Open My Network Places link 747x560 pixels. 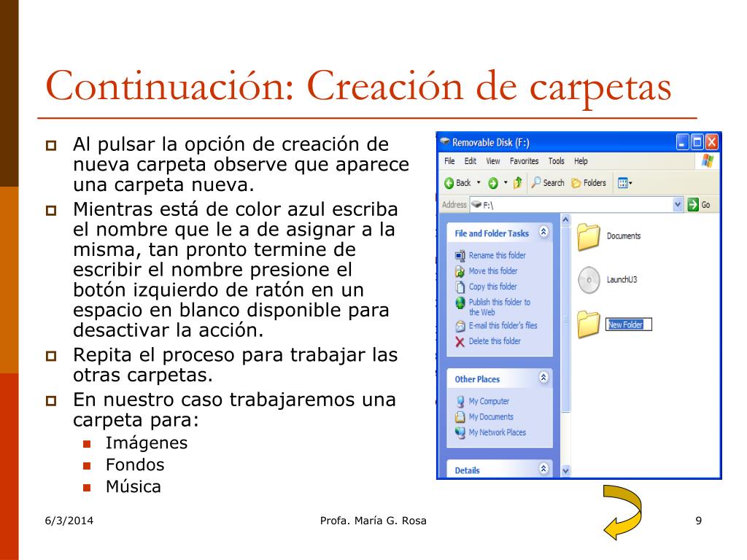(x=498, y=432)
